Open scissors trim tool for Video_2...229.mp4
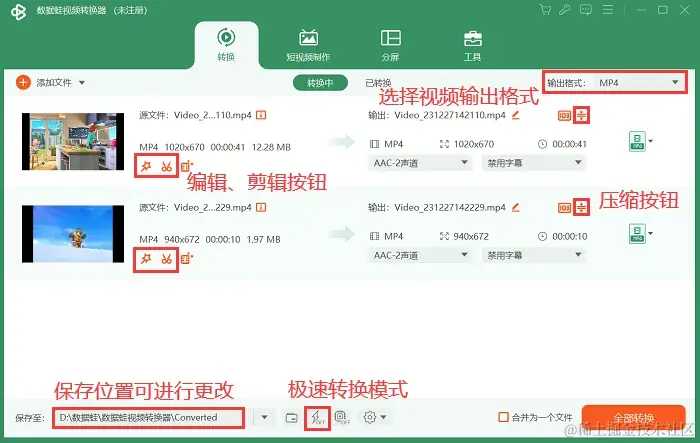The image size is (700, 443). tap(167, 259)
